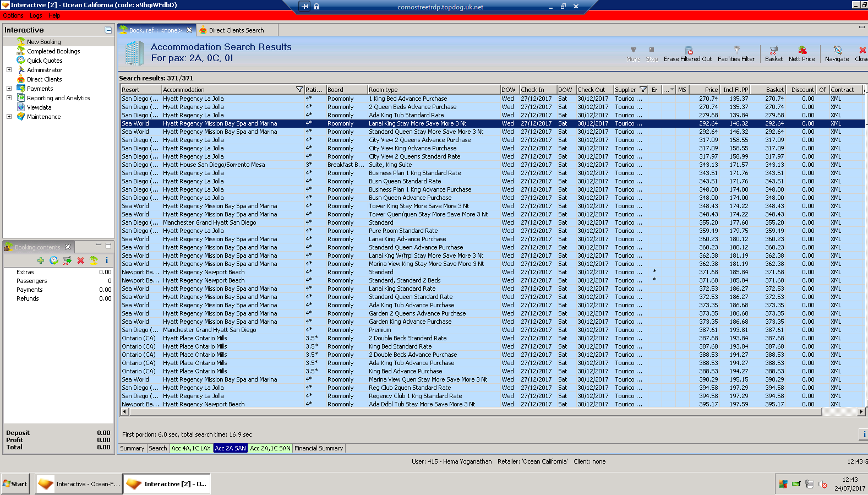
Task: Open the Logs menu
Action: tap(36, 15)
